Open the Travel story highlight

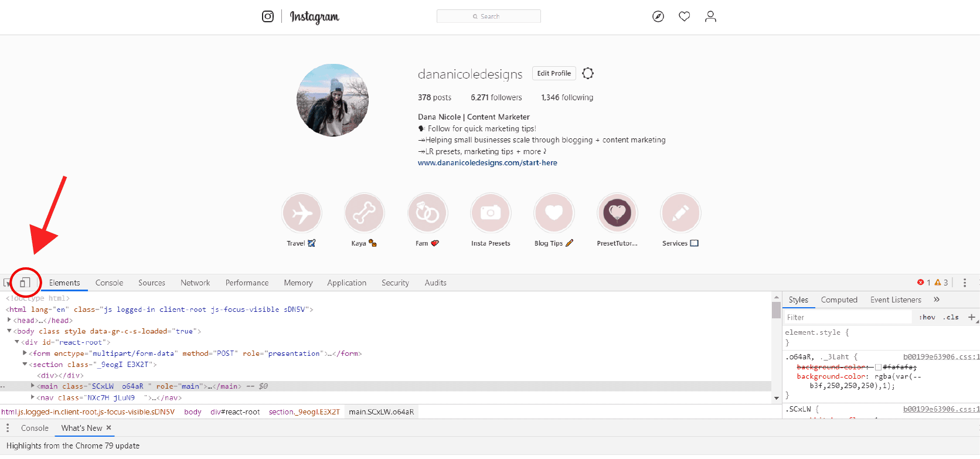[x=302, y=213]
